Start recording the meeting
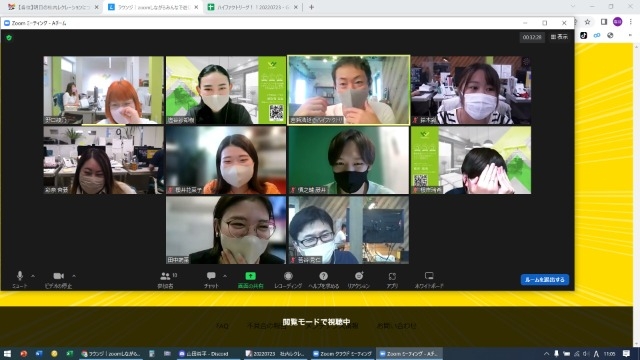 288,279
